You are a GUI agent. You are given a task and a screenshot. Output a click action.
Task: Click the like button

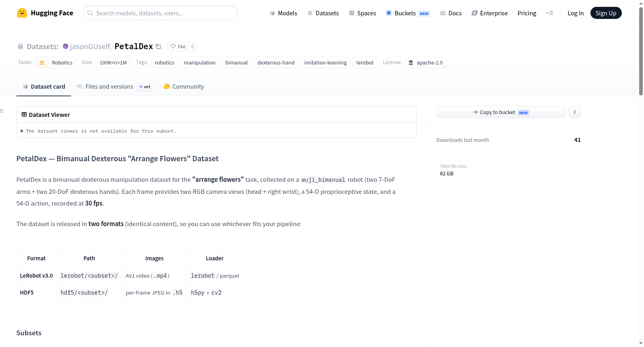(x=178, y=46)
